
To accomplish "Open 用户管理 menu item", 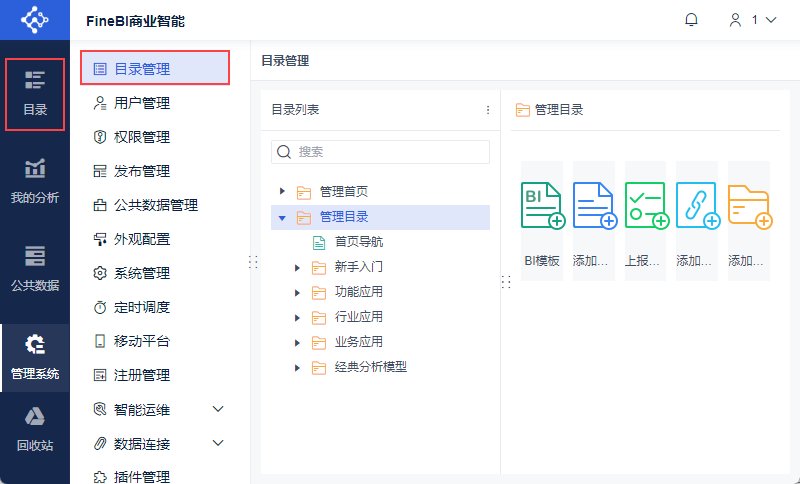I will point(141,103).
